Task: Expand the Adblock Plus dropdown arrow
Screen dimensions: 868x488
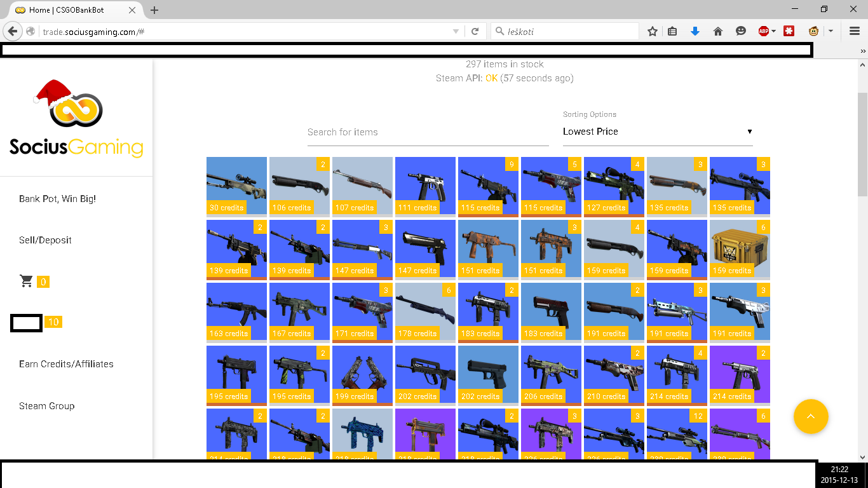Action: click(773, 31)
